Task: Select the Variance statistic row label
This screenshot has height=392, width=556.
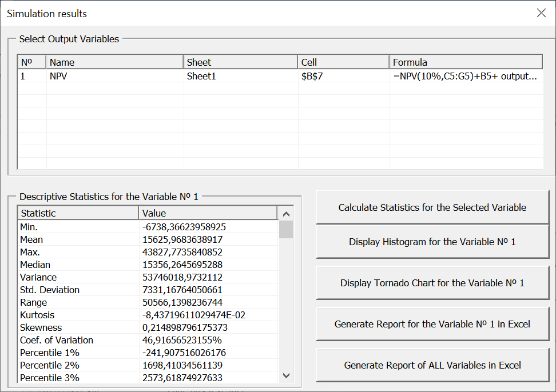Action: click(x=38, y=277)
